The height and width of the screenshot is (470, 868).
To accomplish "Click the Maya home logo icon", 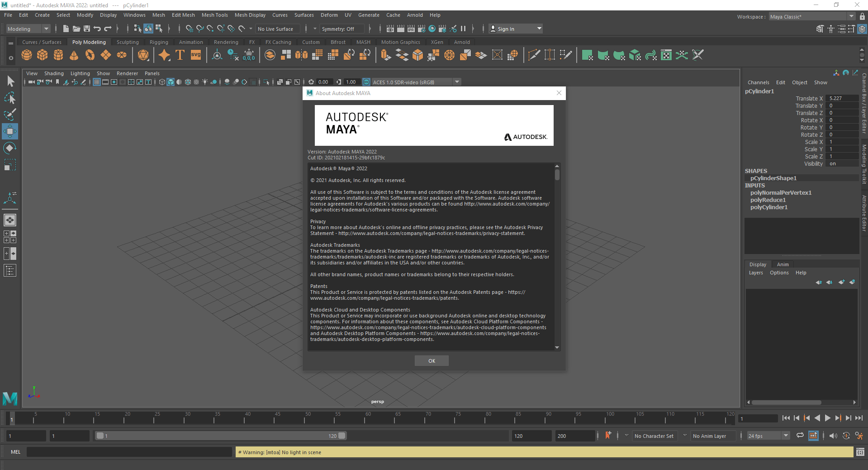I will [10, 398].
